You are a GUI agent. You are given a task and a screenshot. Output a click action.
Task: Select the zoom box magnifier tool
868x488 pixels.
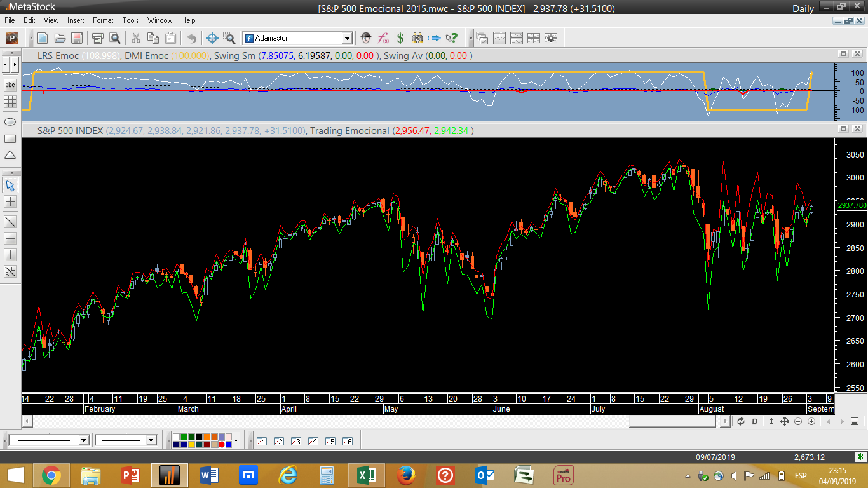click(x=229, y=38)
